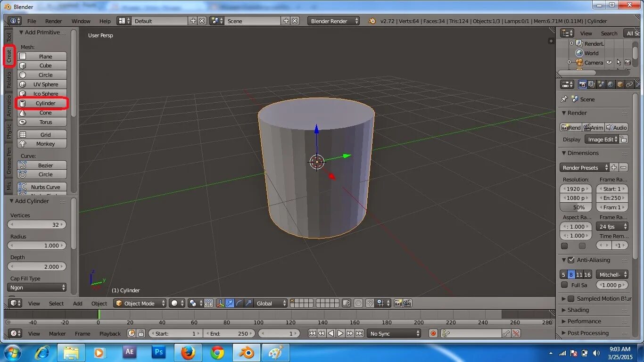The height and width of the screenshot is (362, 644).
Task: Expand the Post Processing panel
Action: 588,333
